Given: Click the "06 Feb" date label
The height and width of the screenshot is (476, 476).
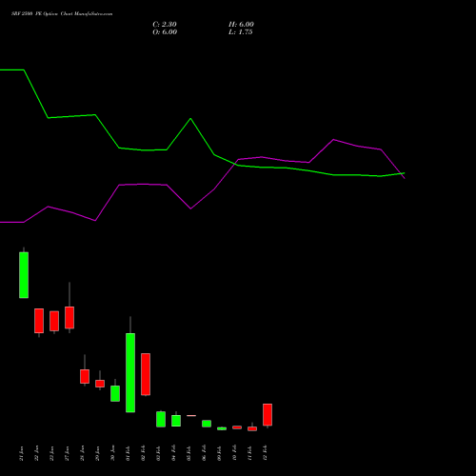Looking at the screenshot, I should (204, 453).
